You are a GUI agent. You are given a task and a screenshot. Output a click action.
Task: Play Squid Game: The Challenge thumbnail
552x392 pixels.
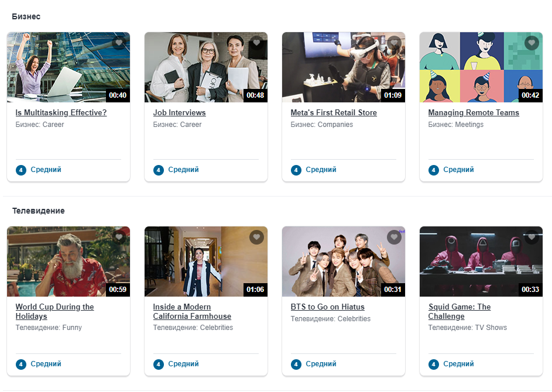481,262
